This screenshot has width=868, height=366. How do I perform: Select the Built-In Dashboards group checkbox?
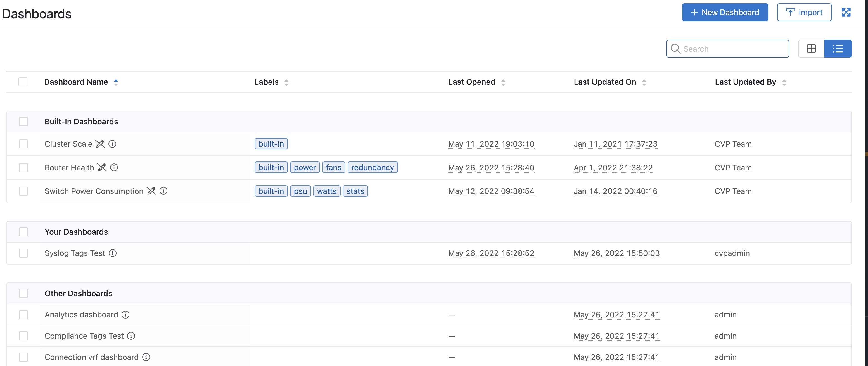pos(23,121)
